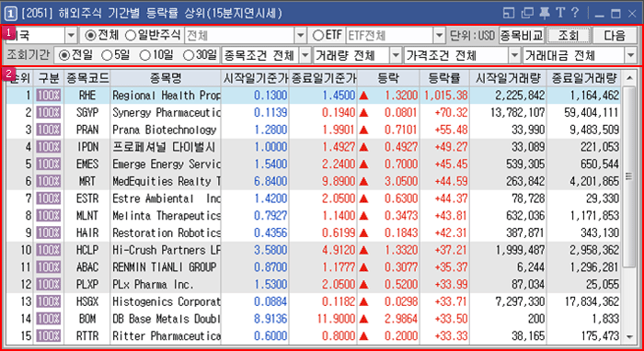Click the 종료일거래량 column header
This screenshot has height=351, width=644.
coord(584,78)
